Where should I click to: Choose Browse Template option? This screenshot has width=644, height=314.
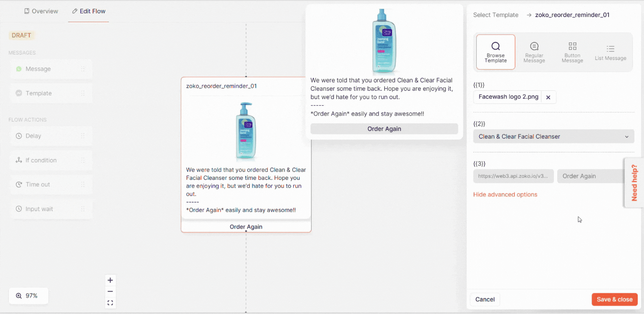tap(496, 52)
